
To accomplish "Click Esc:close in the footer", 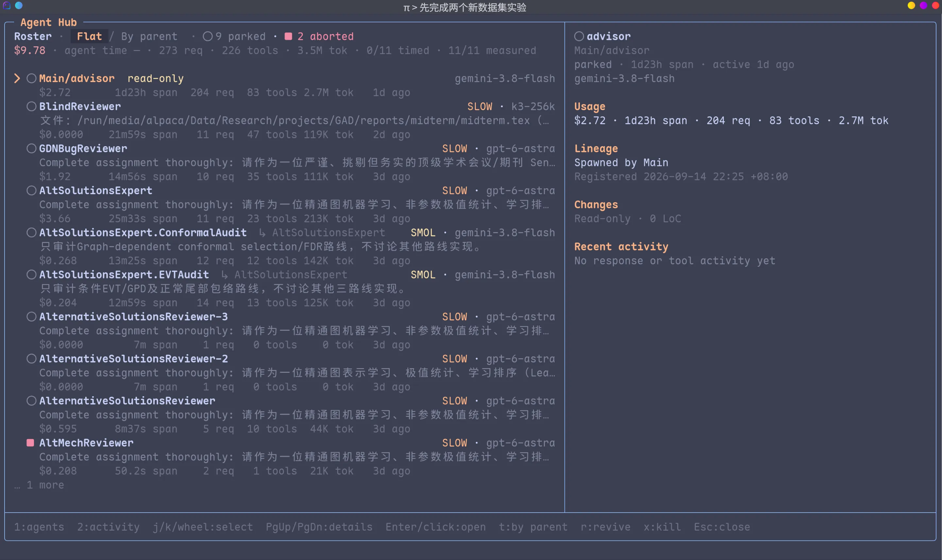I will (722, 527).
